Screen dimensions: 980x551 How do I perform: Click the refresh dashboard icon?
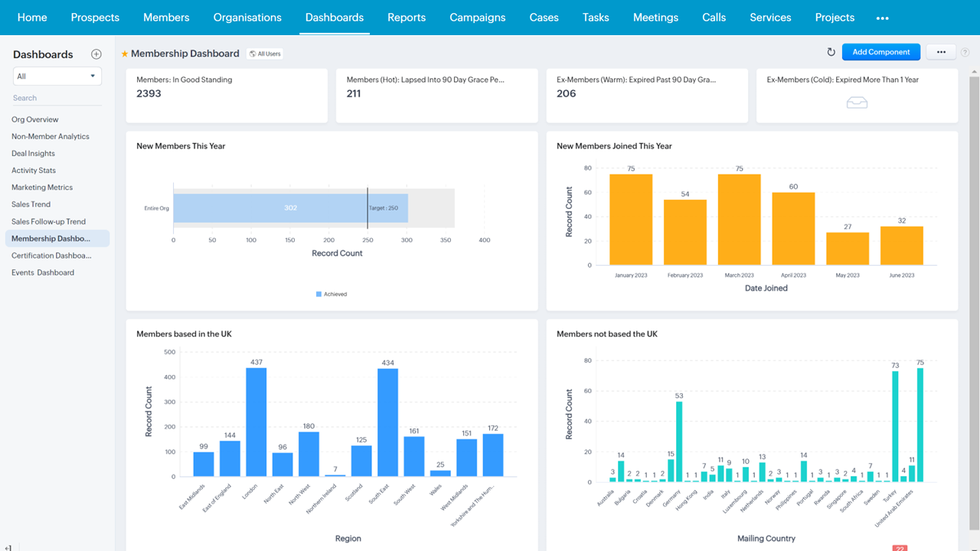(831, 52)
